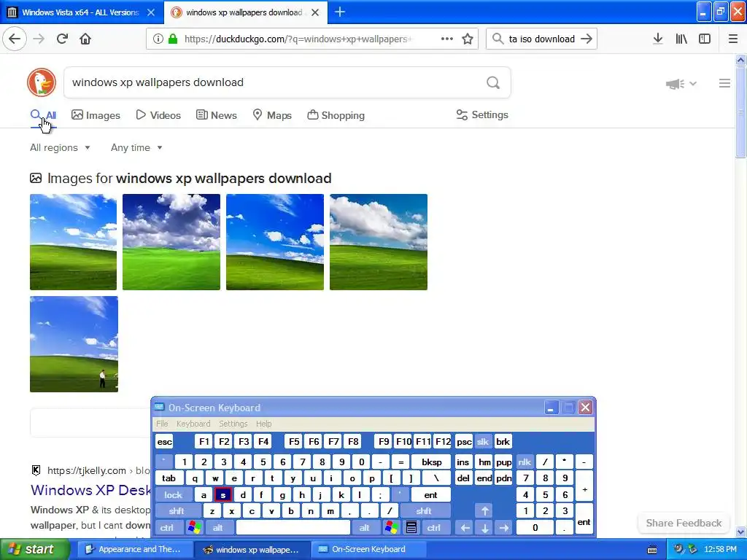Image resolution: width=747 pixels, height=560 pixels.
Task: Click the page vertical scrollbar thumb
Action: tap(740, 112)
